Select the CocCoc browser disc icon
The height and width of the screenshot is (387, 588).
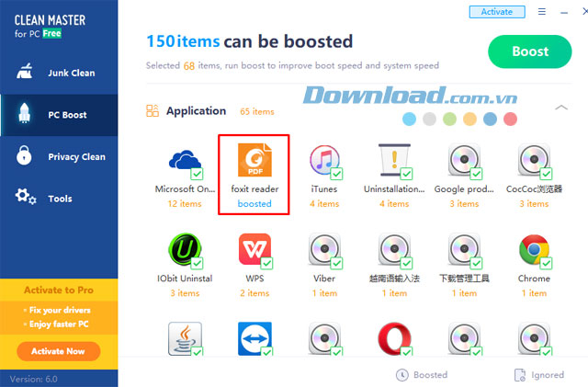point(534,160)
